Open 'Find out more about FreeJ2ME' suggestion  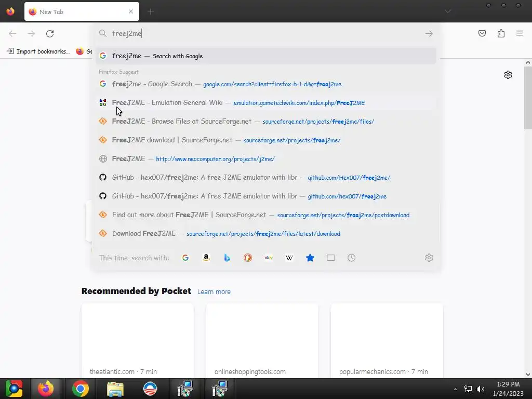tap(265, 215)
